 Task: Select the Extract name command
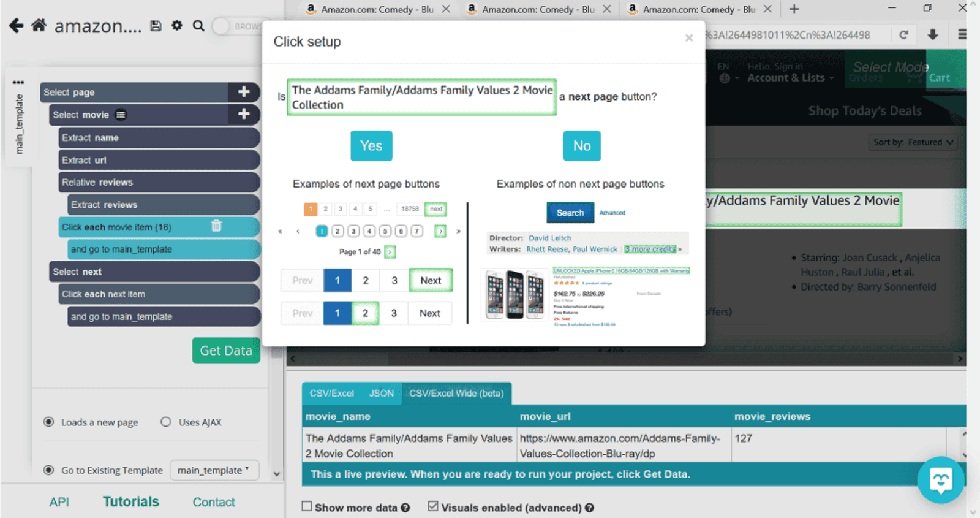pyautogui.click(x=159, y=137)
